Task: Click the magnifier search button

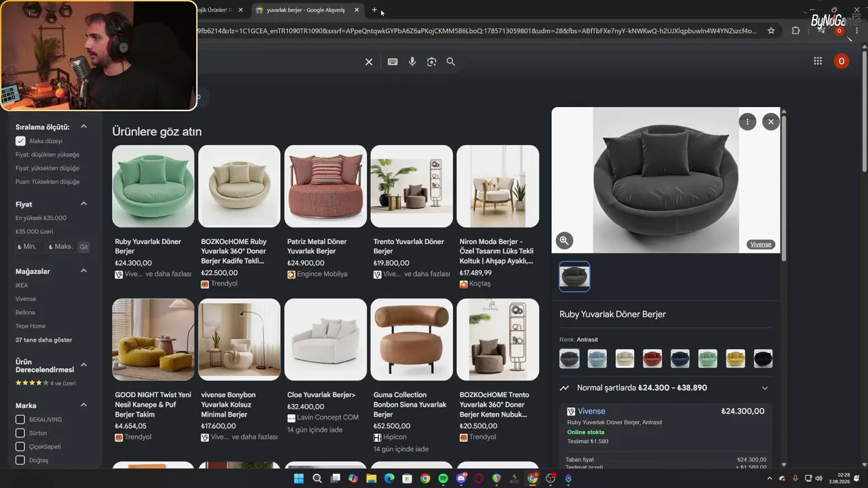Action: tap(451, 62)
